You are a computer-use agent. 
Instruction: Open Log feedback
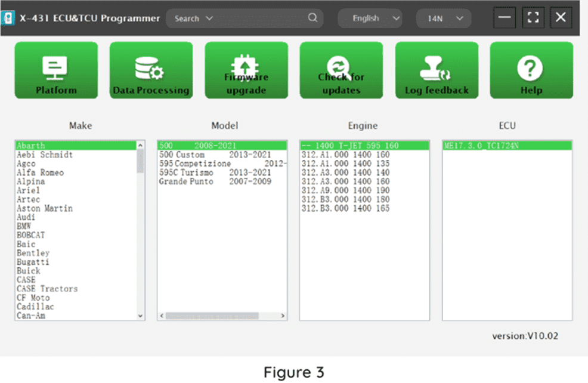437,70
